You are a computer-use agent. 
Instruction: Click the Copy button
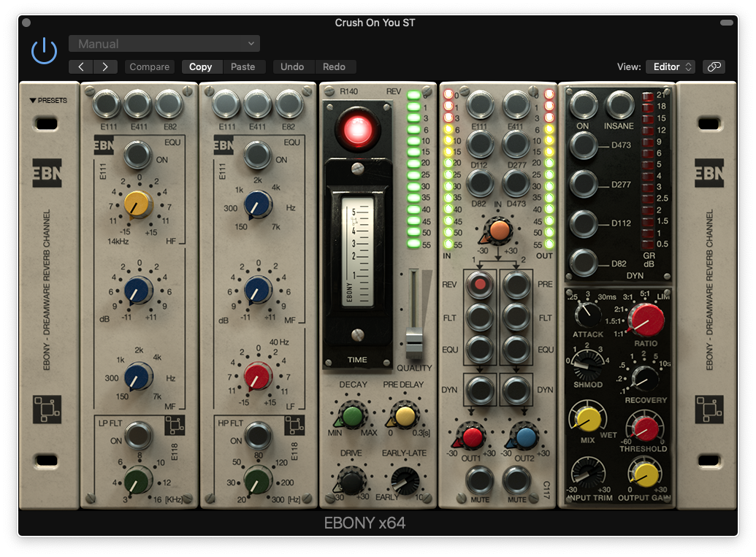coord(200,67)
